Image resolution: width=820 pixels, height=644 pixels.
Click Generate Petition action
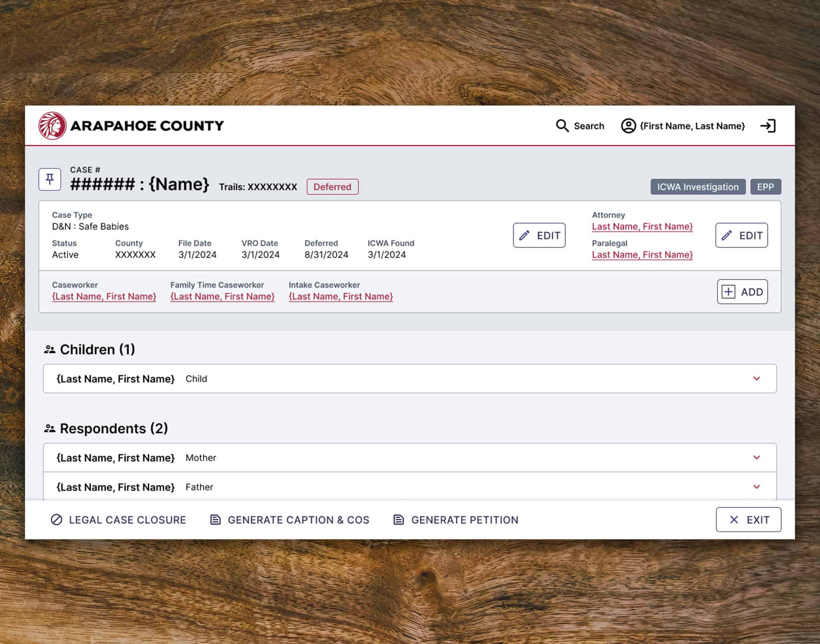tap(456, 520)
